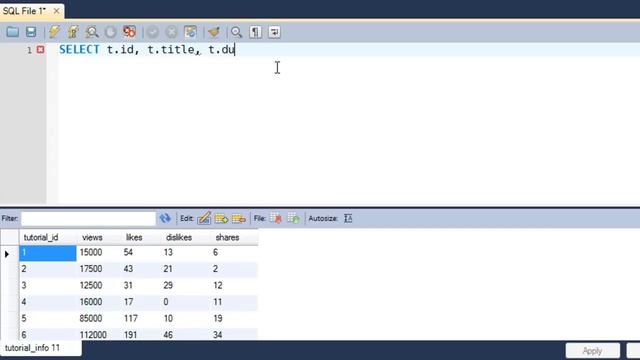Click the current row arrow indicator

tap(7, 254)
